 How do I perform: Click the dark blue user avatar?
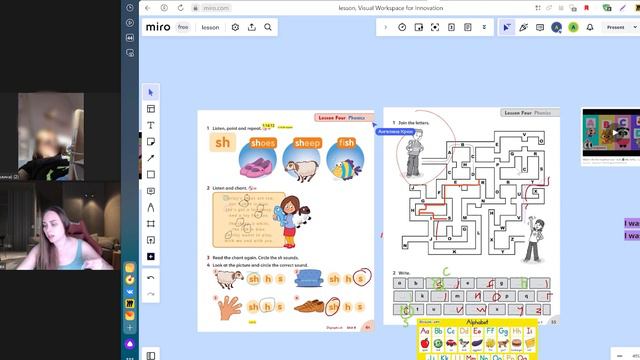coord(556,27)
